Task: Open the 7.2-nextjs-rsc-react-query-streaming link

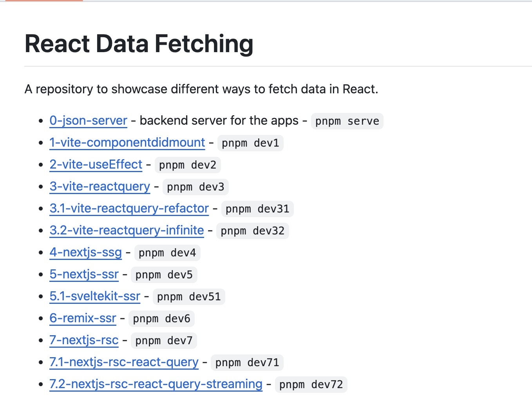Action: coord(156,384)
